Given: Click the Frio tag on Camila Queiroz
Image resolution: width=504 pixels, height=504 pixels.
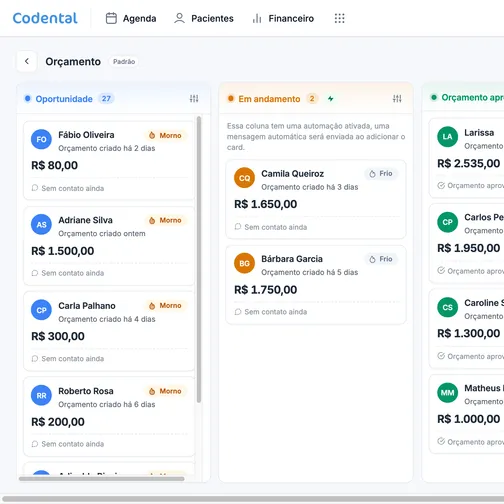Looking at the screenshot, I should pyautogui.click(x=381, y=174).
